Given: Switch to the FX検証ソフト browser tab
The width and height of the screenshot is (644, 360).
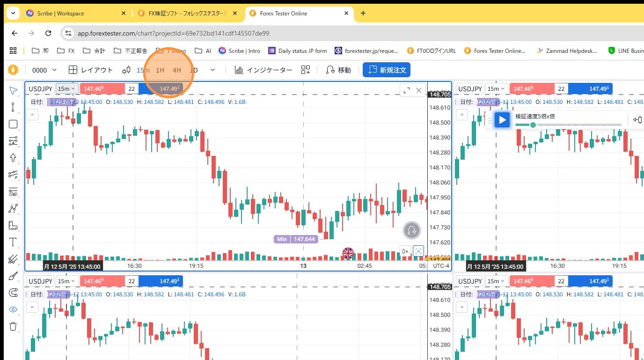Looking at the screenshot, I should (187, 13).
